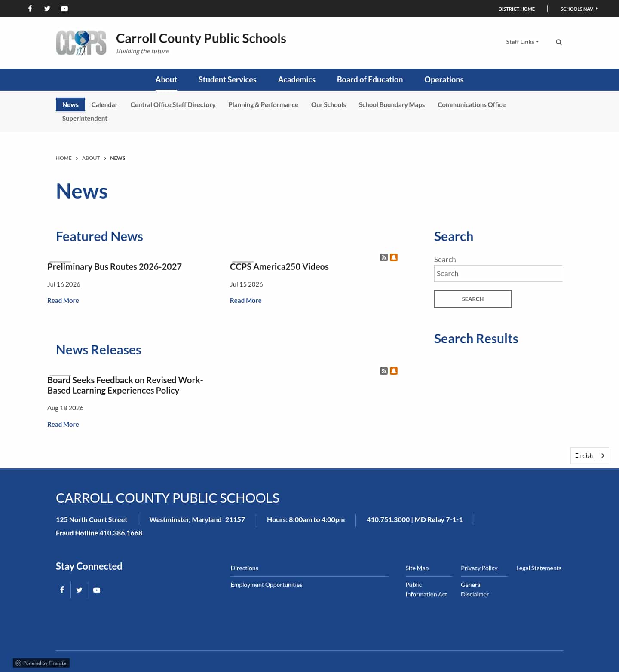Open Operations main menu
The image size is (619, 672).
coord(444,79)
